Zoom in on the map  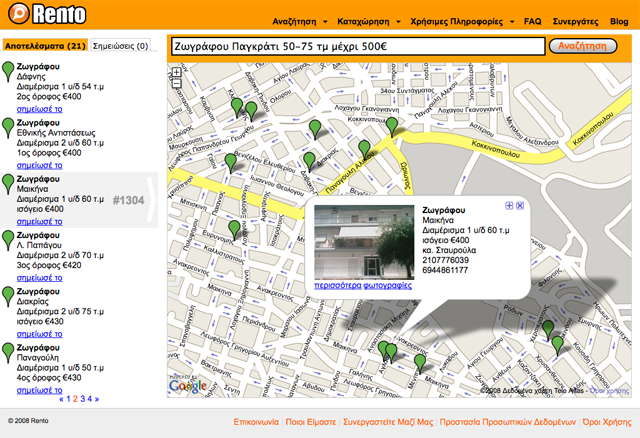tap(176, 72)
